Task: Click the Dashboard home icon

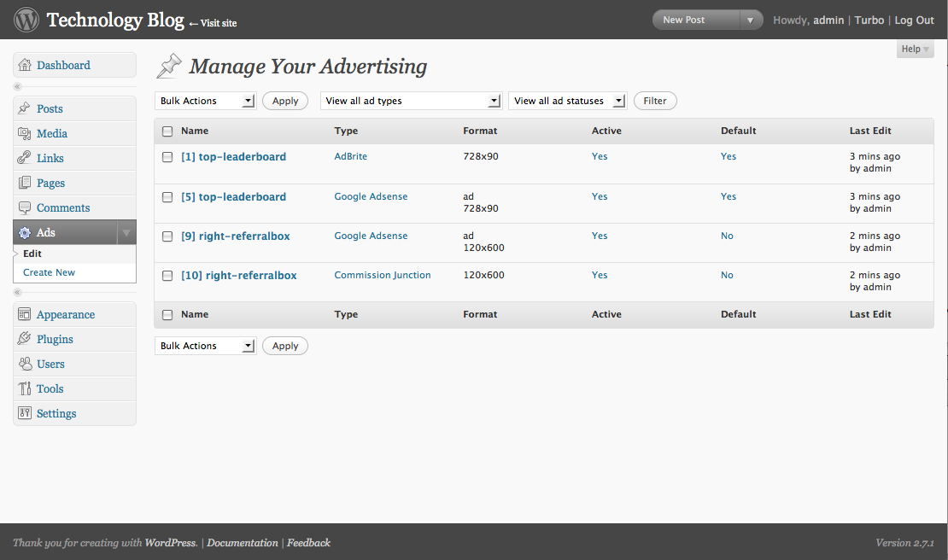Action: [25, 66]
